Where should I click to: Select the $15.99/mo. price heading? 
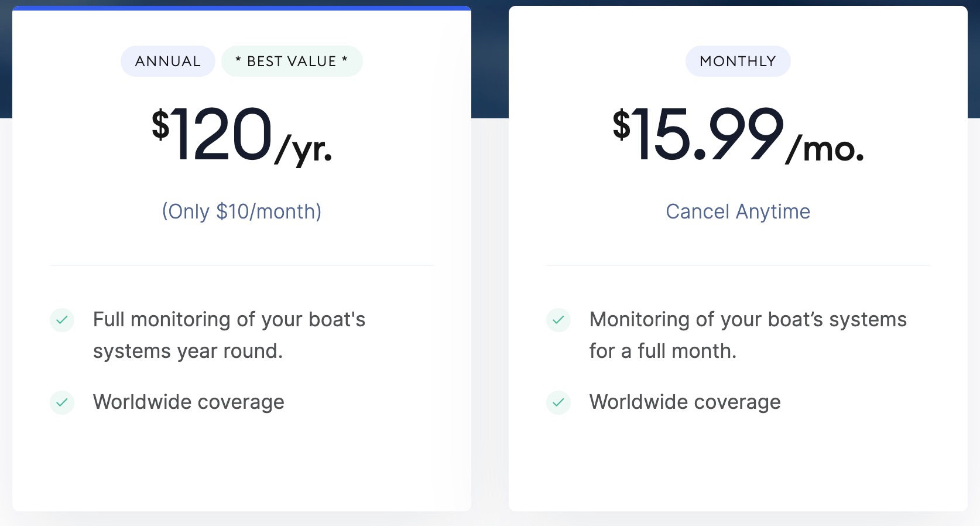(x=738, y=135)
